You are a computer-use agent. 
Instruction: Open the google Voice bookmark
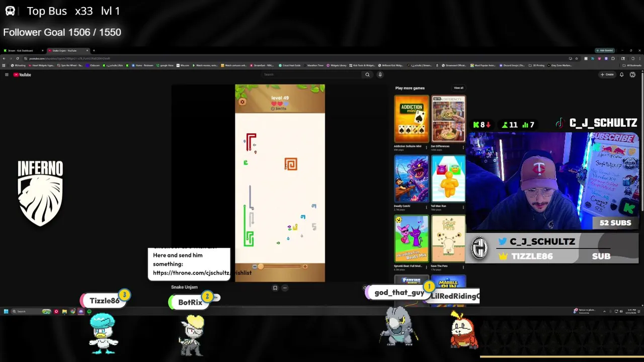tap(165, 65)
